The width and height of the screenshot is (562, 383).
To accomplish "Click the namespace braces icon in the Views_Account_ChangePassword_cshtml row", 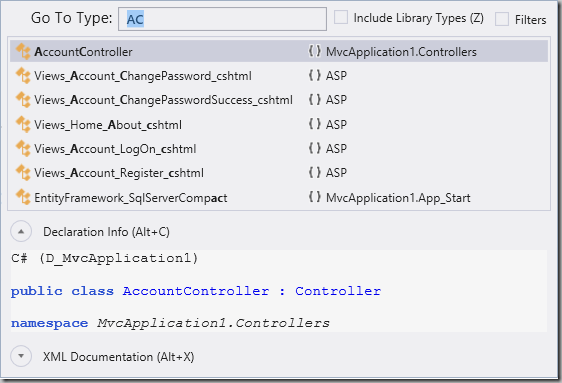I will (x=315, y=75).
